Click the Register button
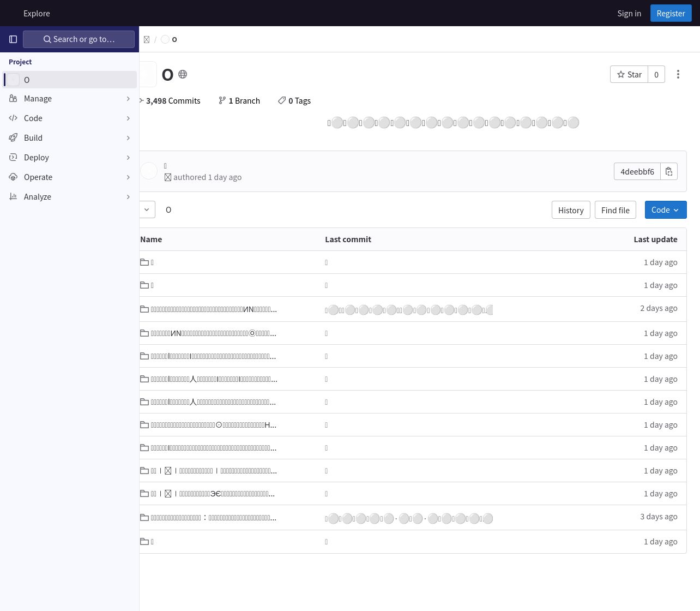Image resolution: width=700 pixels, height=611 pixels. (671, 13)
